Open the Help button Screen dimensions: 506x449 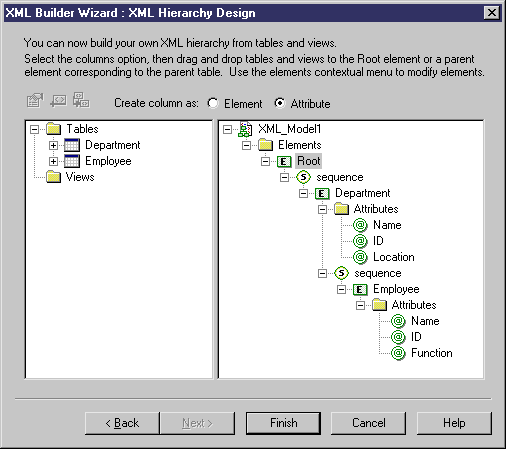(454, 423)
